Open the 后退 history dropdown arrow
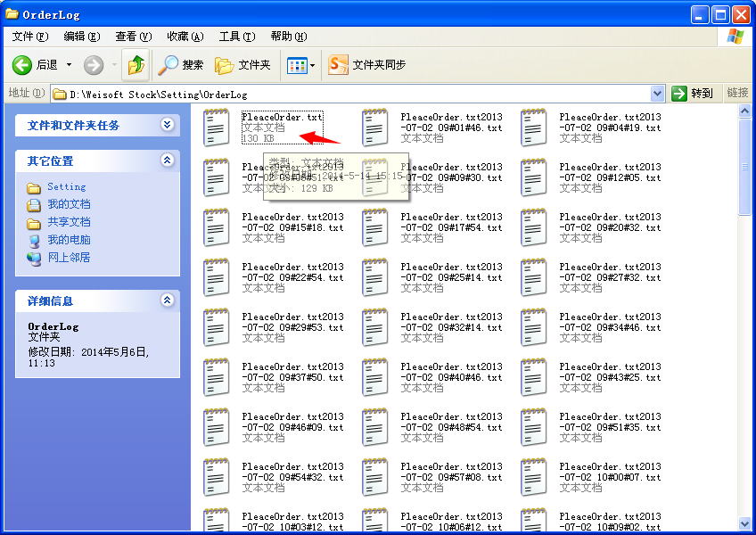 69,64
